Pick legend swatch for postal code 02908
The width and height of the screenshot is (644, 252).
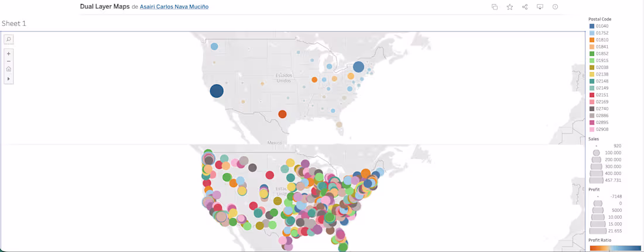click(592, 129)
